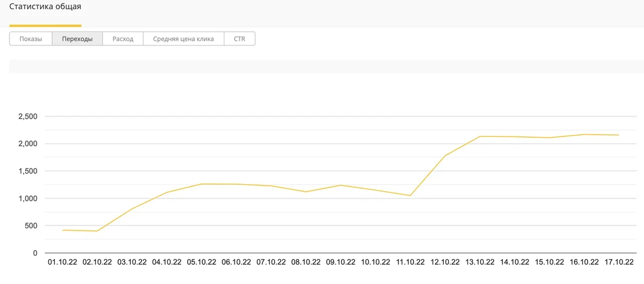The width and height of the screenshot is (644, 284).
Task: Click the 13.10.22 date axis label
Action: (480, 263)
